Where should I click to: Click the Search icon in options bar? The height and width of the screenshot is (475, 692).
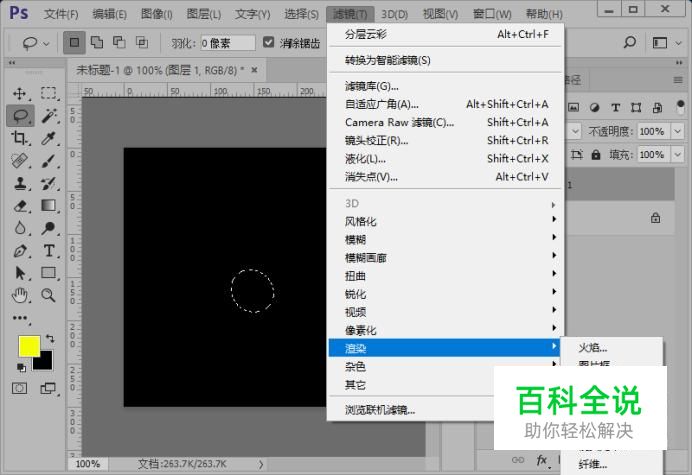(630, 42)
